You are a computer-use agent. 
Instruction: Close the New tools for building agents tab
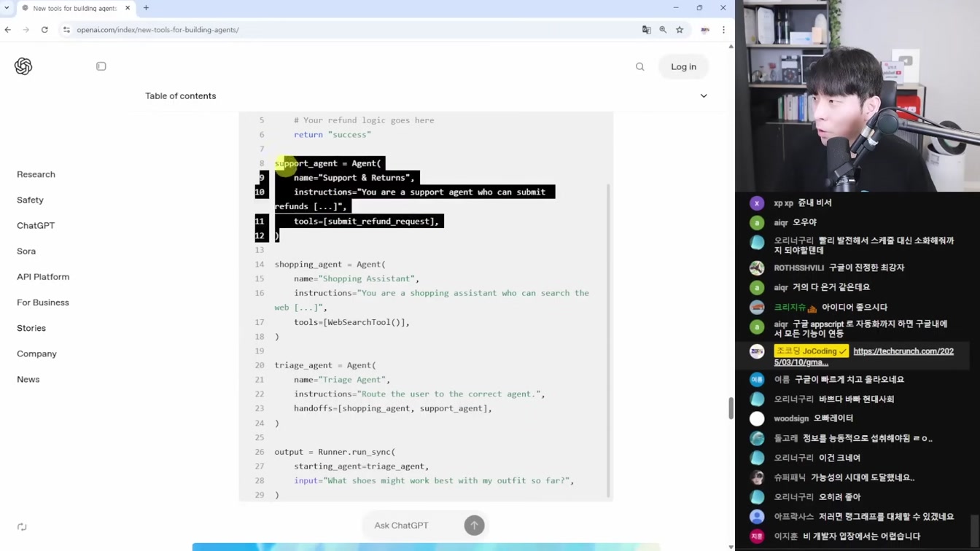[128, 8]
